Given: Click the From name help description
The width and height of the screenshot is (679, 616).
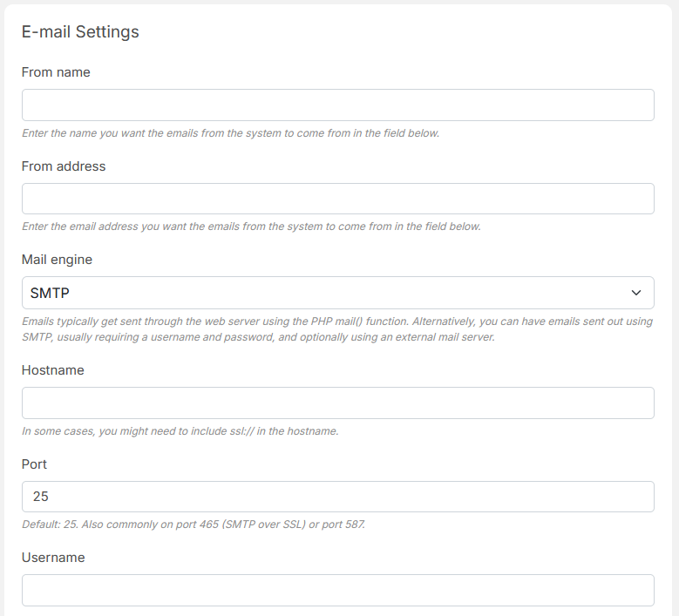Looking at the screenshot, I should tap(230, 134).
